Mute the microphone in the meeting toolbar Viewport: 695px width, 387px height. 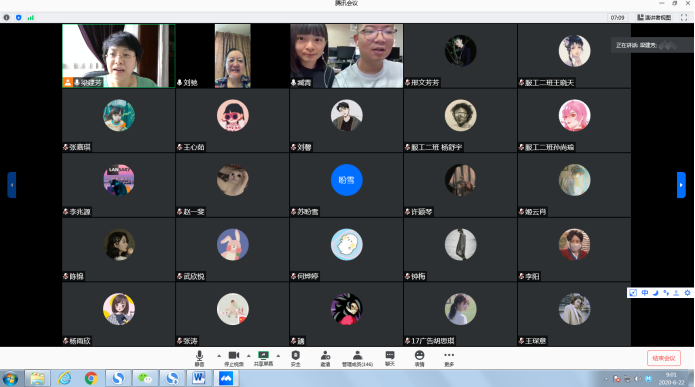[x=199, y=358]
